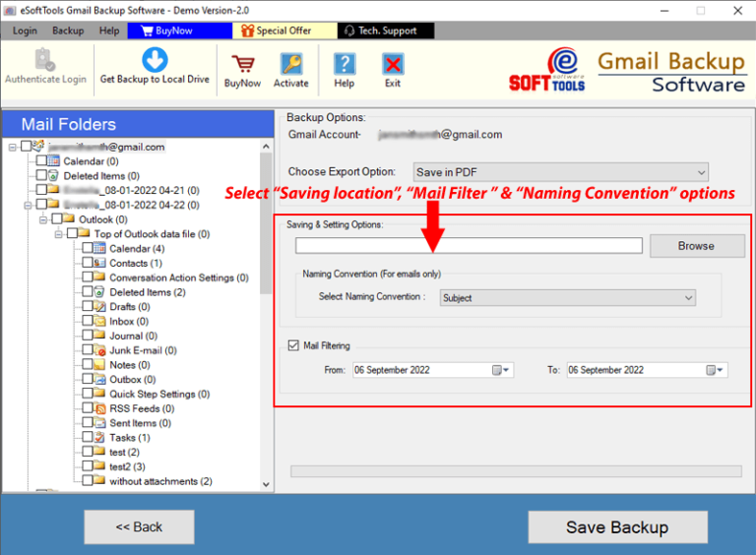756x555 pixels.
Task: Click the Outbox (0) folder icon
Action: point(99,379)
